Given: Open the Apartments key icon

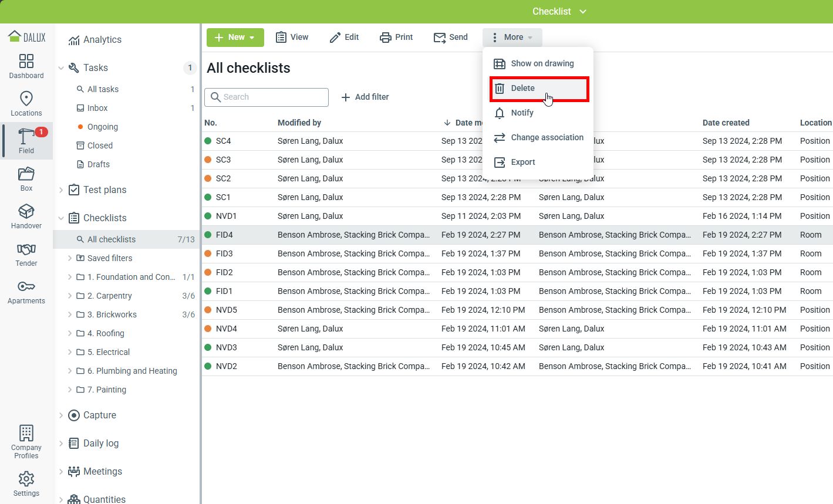Looking at the screenshot, I should [26, 292].
